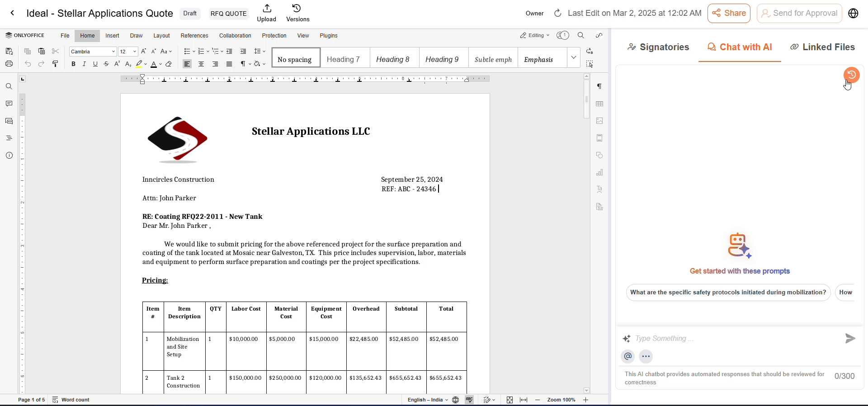Toggle spell checking in the status bar
The width and height of the screenshot is (868, 406).
470,400
